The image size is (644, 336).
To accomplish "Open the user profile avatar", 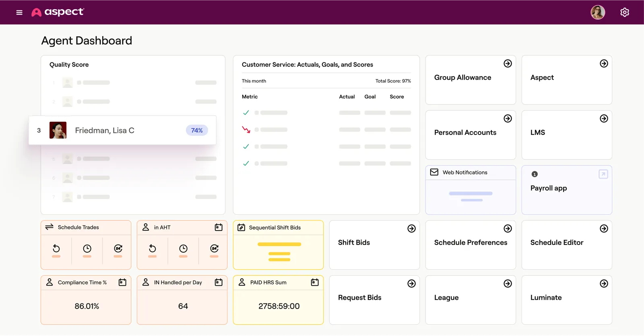I will (x=598, y=12).
